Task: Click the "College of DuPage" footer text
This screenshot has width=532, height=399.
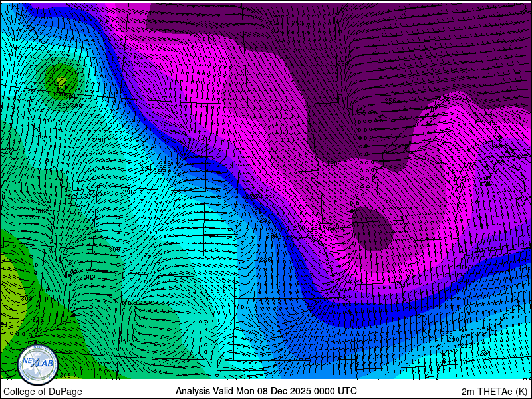Action: pyautogui.click(x=43, y=392)
